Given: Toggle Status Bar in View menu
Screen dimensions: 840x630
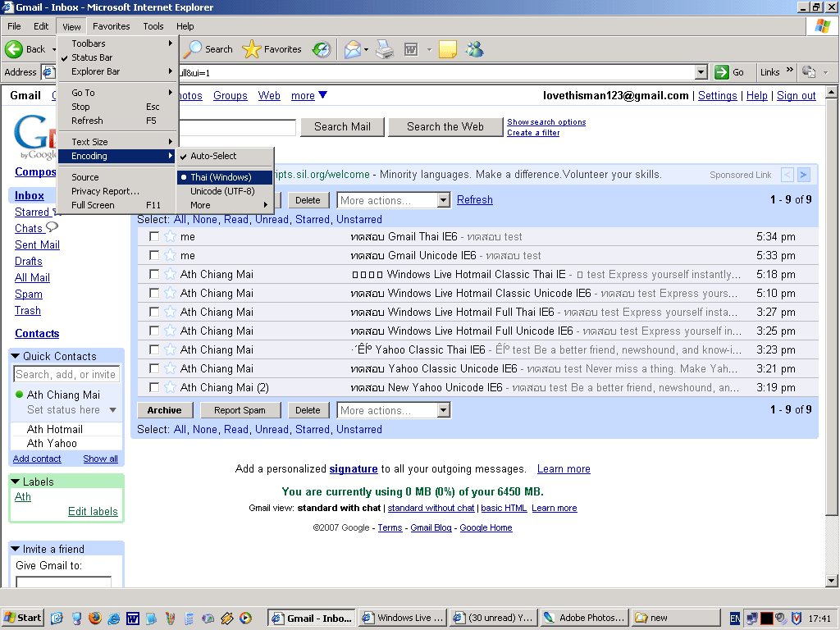Looking at the screenshot, I should [116, 57].
